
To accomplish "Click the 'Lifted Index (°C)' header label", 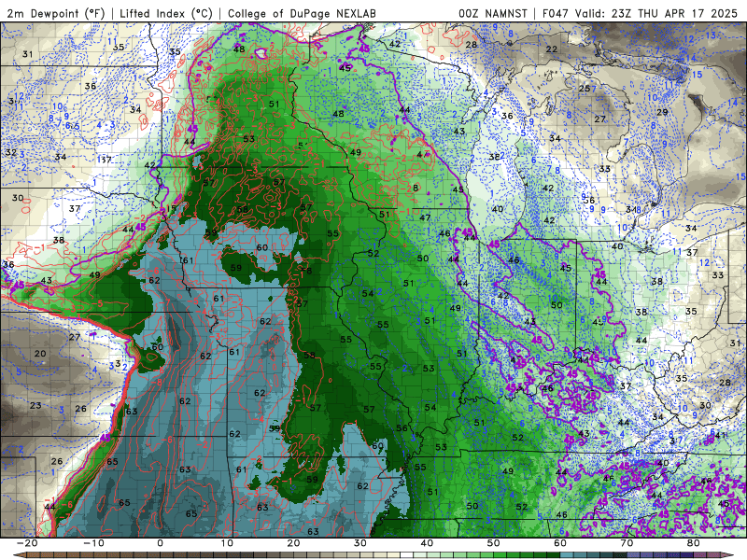I will tap(166, 13).
